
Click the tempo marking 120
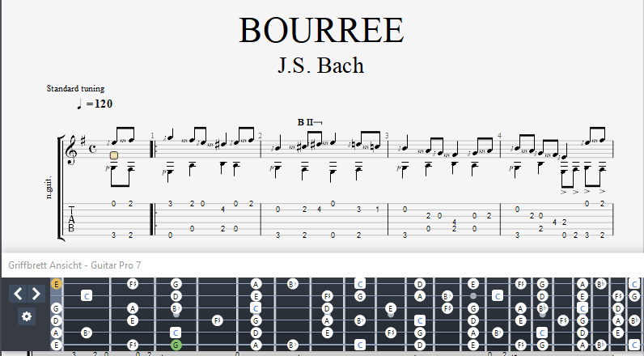point(95,104)
